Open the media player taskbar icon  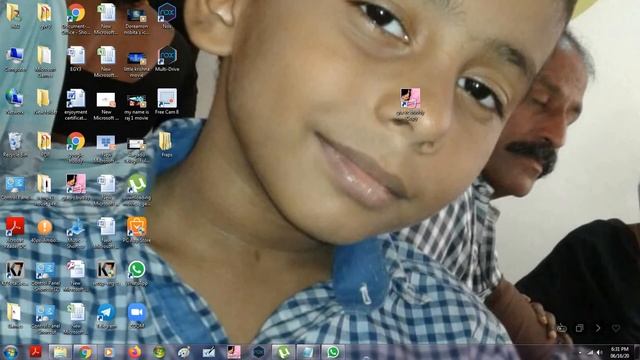click(x=109, y=352)
